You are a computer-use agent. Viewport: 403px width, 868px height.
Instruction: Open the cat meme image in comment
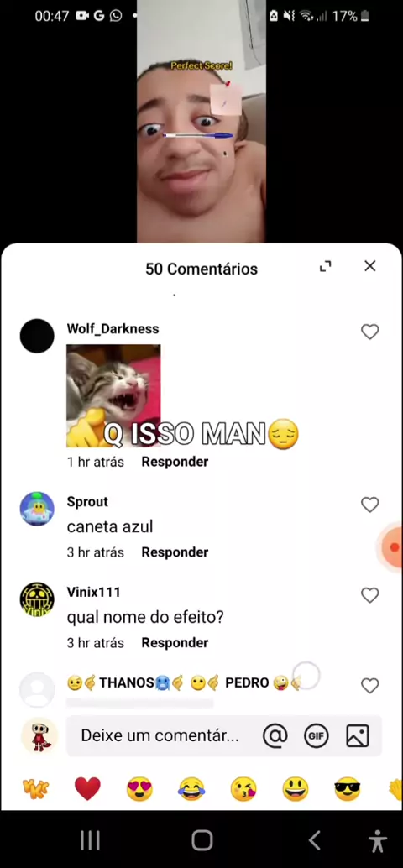click(113, 395)
